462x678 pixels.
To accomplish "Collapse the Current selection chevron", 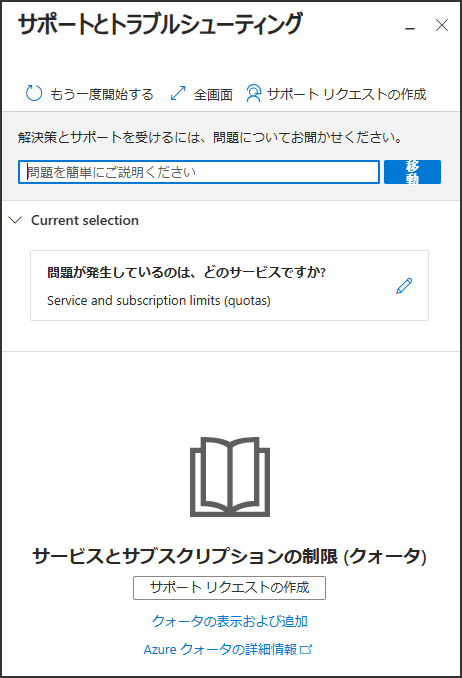I will [x=16, y=220].
